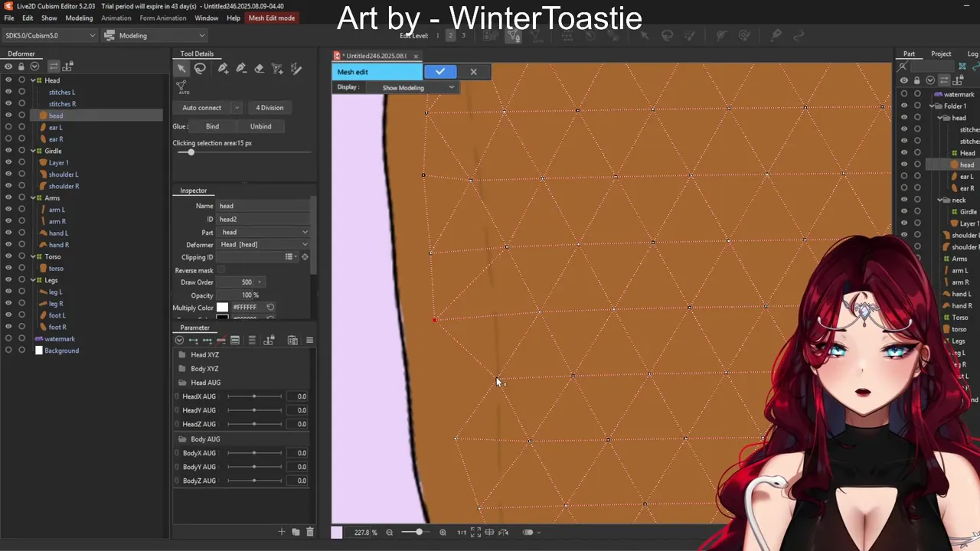Open the Parameter panel hamburger menu

(x=309, y=340)
